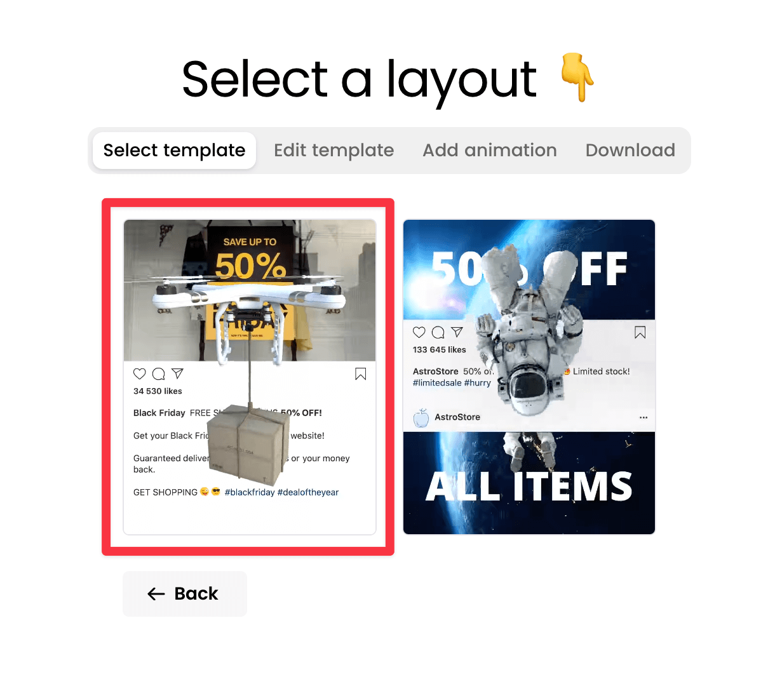Go back with the Back button

click(185, 594)
